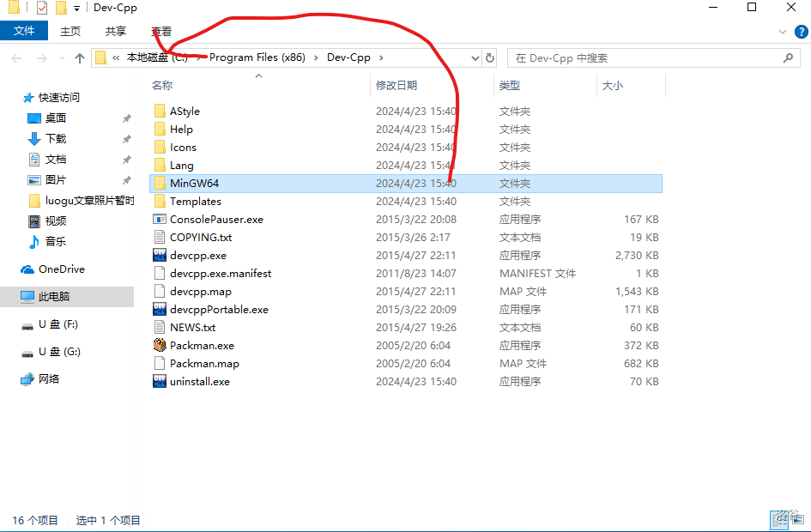Click the pin icon beside 下载
The width and height of the screenshot is (811, 532).
click(126, 139)
